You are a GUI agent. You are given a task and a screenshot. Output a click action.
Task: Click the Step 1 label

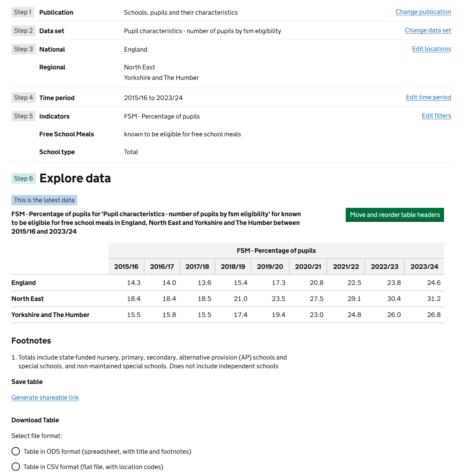pyautogui.click(x=23, y=12)
